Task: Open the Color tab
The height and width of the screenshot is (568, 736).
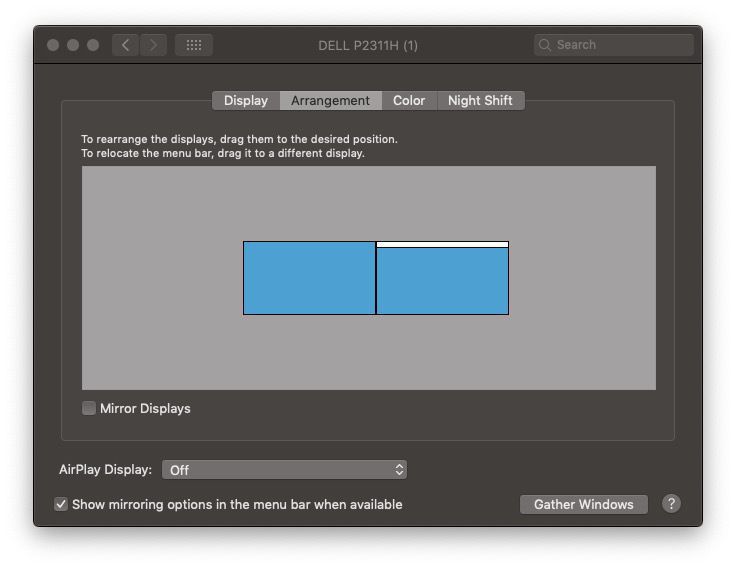Action: (x=409, y=101)
